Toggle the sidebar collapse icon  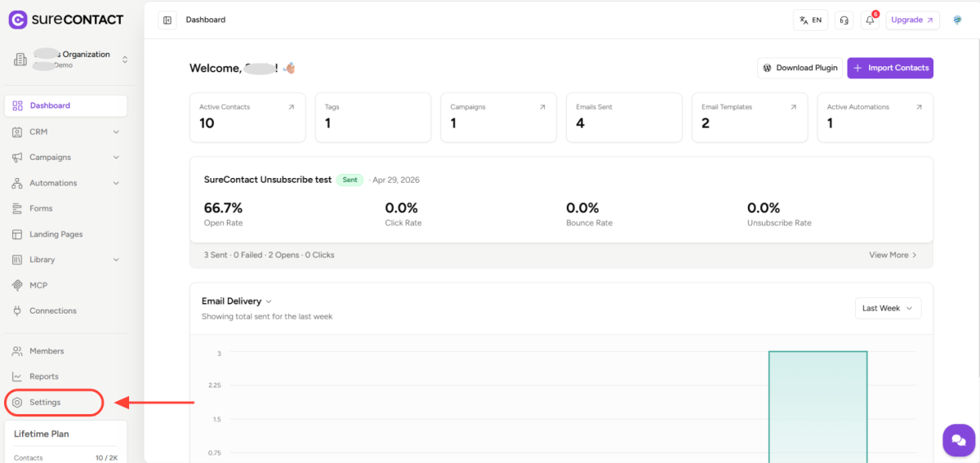(167, 20)
